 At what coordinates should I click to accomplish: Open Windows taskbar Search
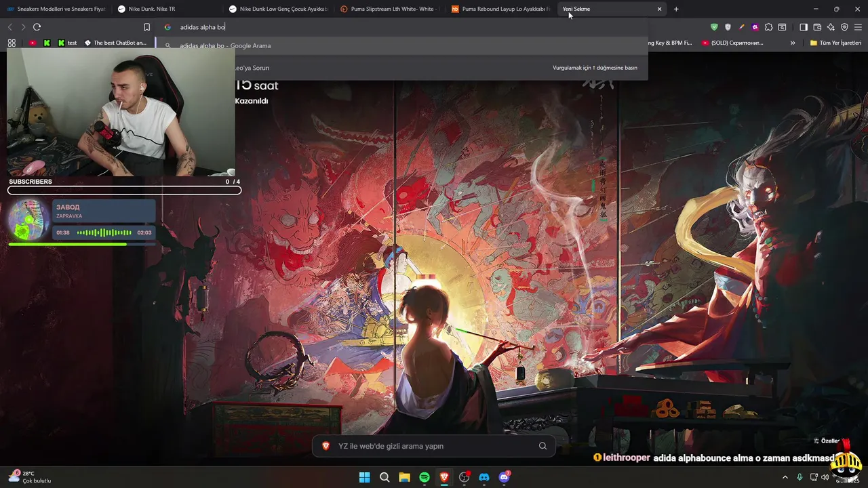pyautogui.click(x=384, y=477)
